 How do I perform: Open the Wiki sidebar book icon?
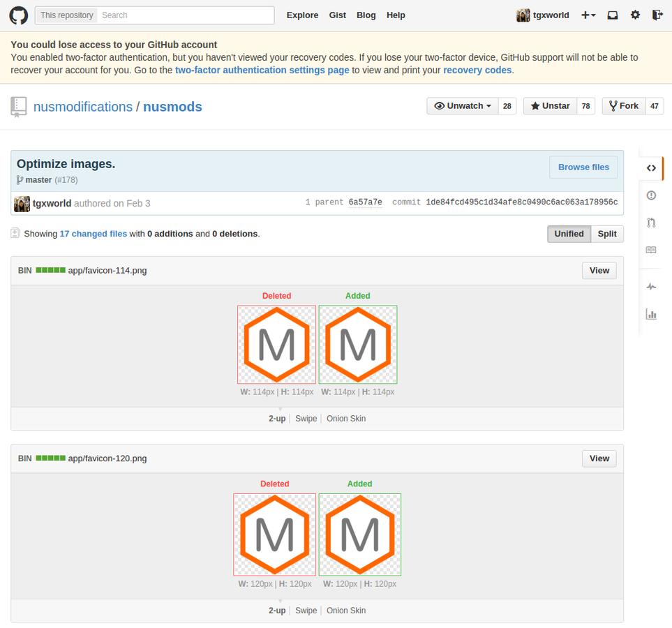[651, 250]
